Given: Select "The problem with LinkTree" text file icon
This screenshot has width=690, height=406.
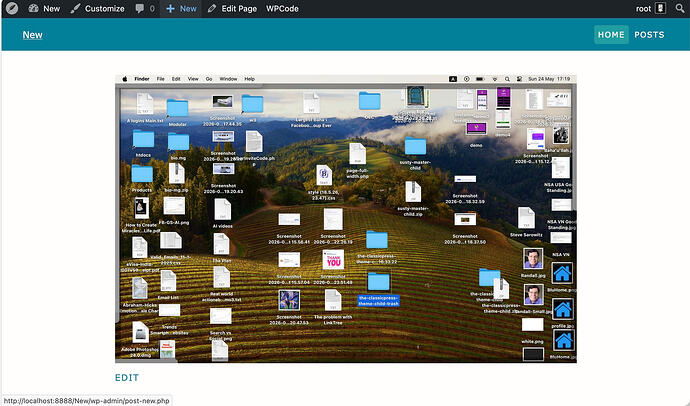Looking at the screenshot, I should (333, 300).
